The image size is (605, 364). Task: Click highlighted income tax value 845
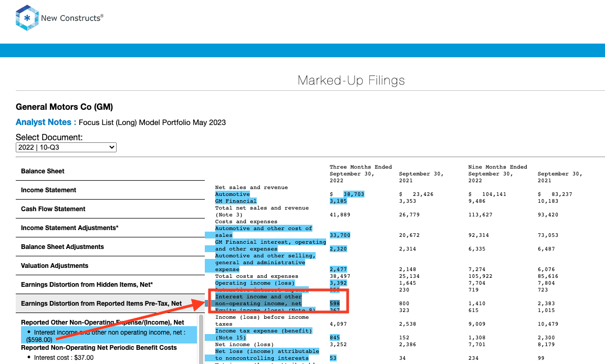[x=335, y=337]
